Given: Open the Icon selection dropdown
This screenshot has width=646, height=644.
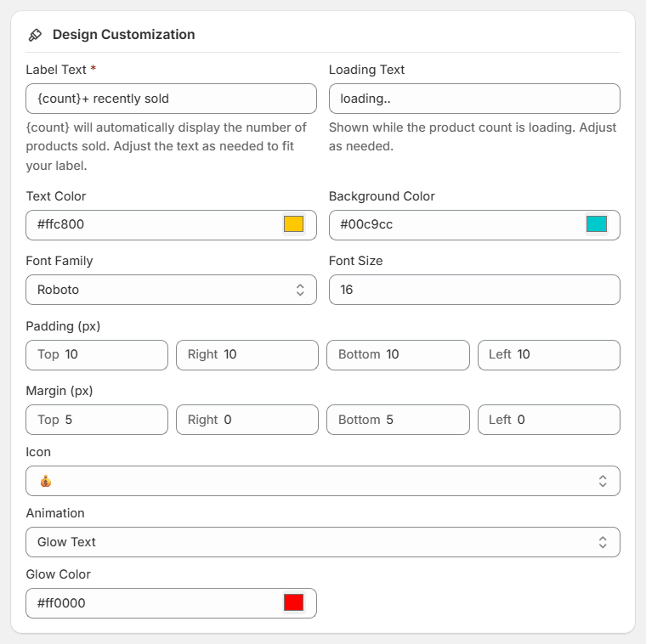Looking at the screenshot, I should point(323,481).
